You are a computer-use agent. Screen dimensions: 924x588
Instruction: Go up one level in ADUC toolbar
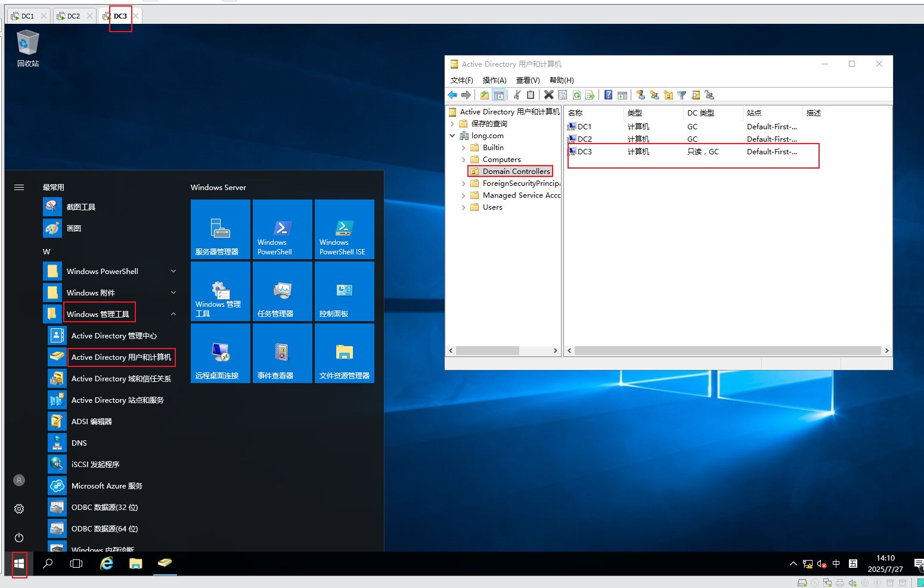tap(485, 95)
